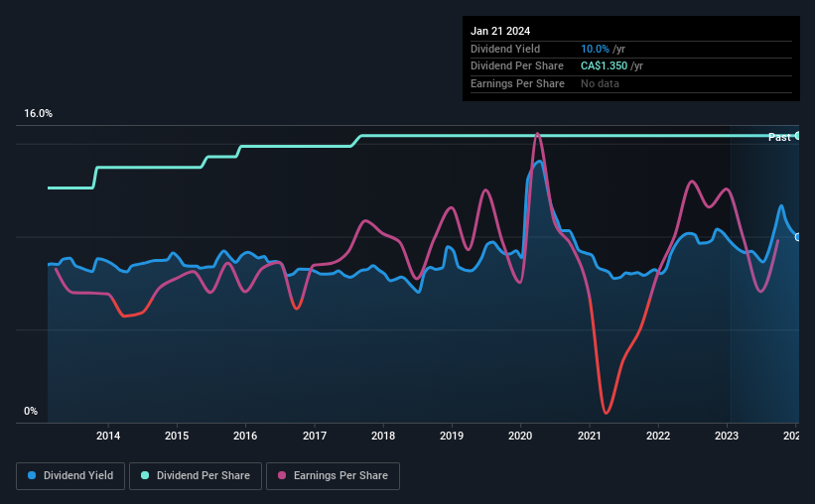Viewport: 815px width, 504px height.
Task: Select the 2020 x-axis label
Action: (520, 436)
